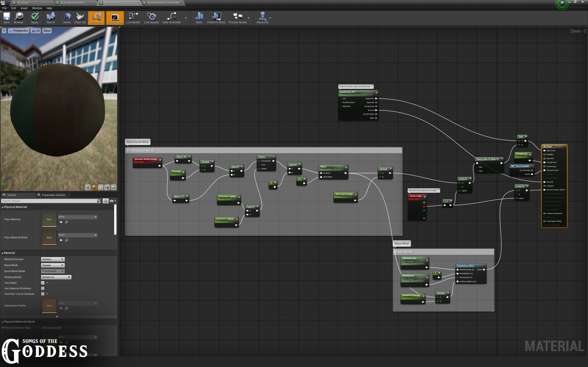Screen dimensions: 588x367
Task: Uncheck the Two Sided checkbox
Action: pyautogui.click(x=43, y=283)
